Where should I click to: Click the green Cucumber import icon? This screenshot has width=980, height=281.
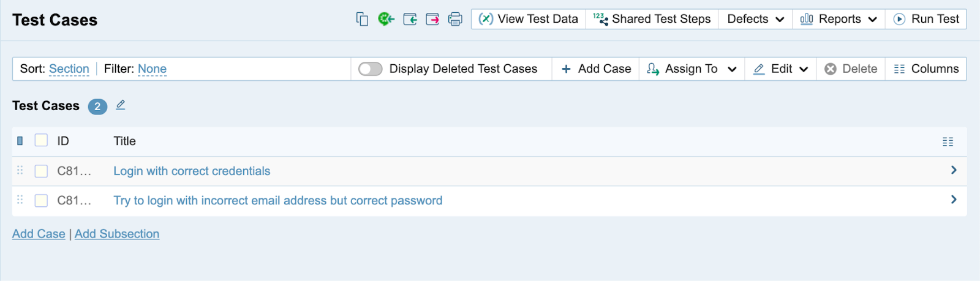[386, 20]
